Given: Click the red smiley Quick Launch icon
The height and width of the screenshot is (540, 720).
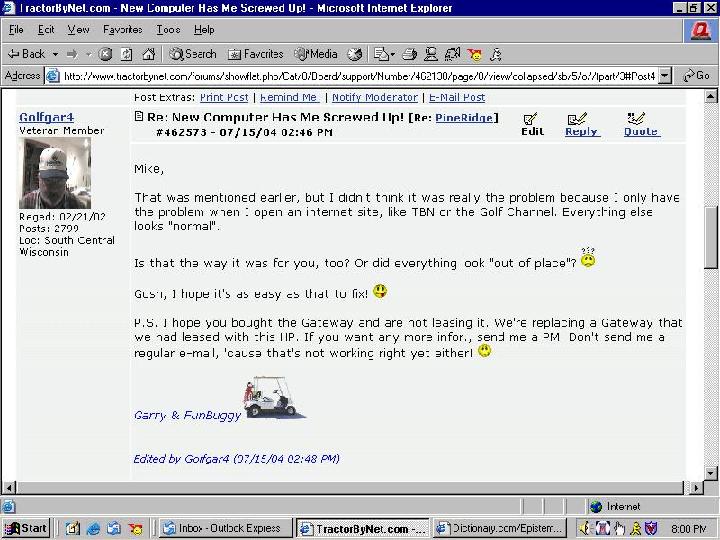Looking at the screenshot, I should [136, 529].
